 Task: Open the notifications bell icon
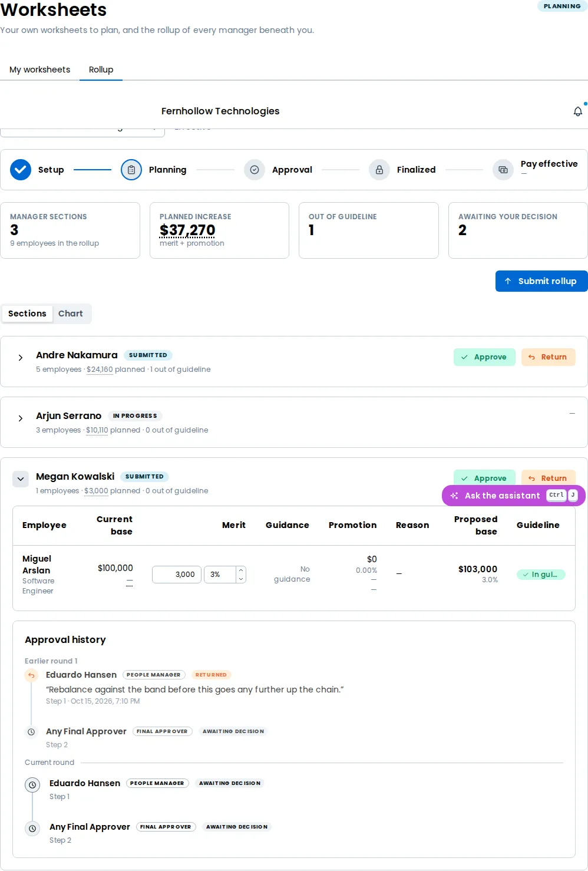(x=577, y=111)
